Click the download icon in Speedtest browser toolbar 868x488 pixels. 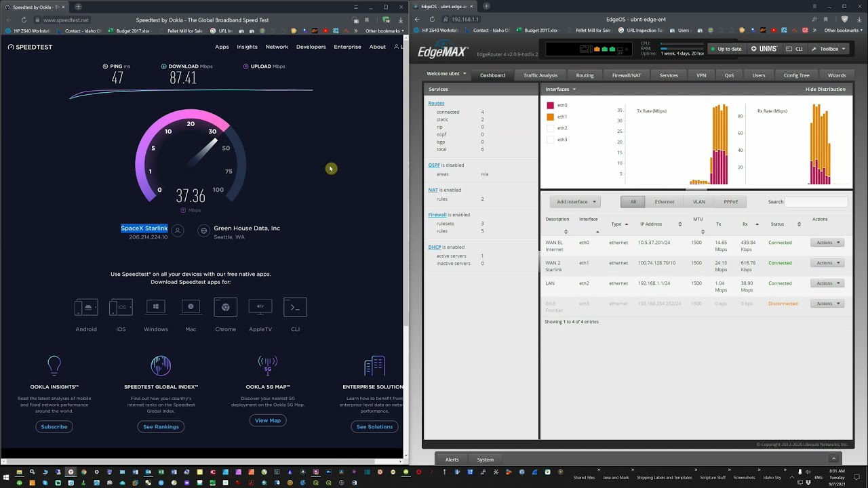click(x=401, y=20)
